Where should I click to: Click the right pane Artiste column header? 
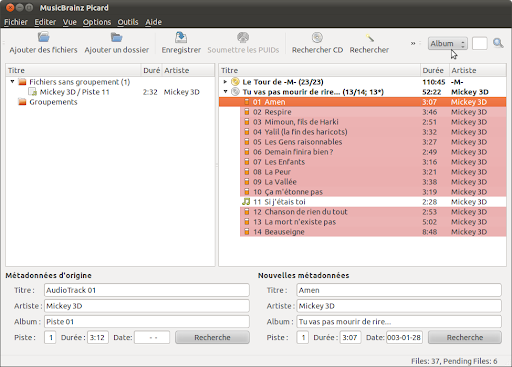(477, 70)
